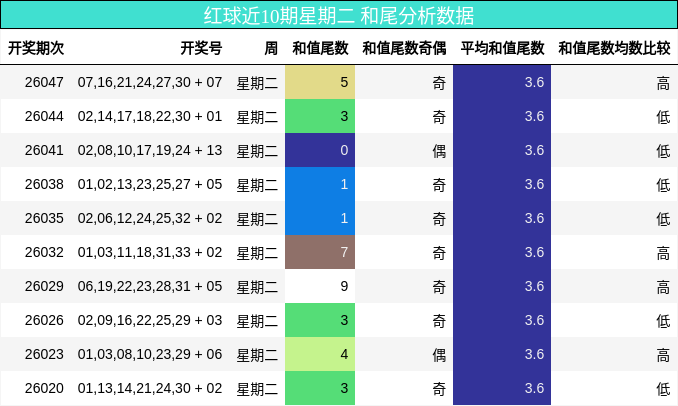Click the 和值尾数 column header
The height and width of the screenshot is (406, 678).
[x=320, y=48]
